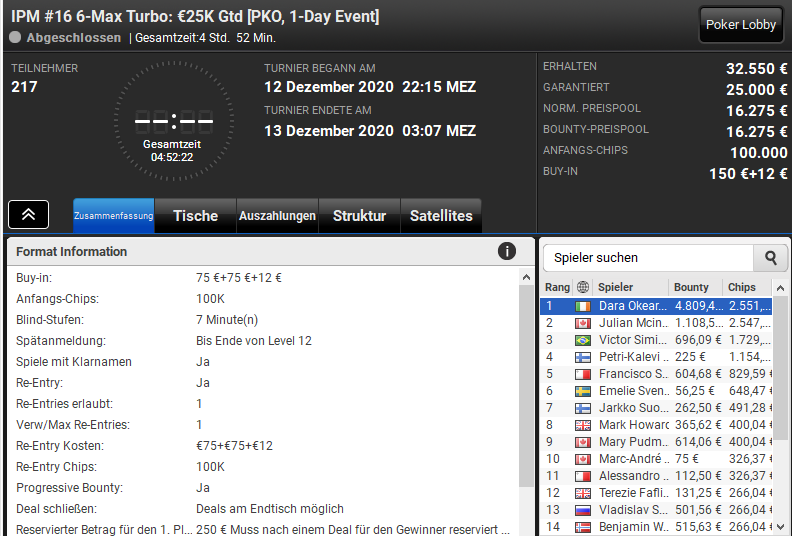Screen dimensions: 792x536
Task: Collapse header with double chevron up button
Action: pyautogui.click(x=29, y=215)
